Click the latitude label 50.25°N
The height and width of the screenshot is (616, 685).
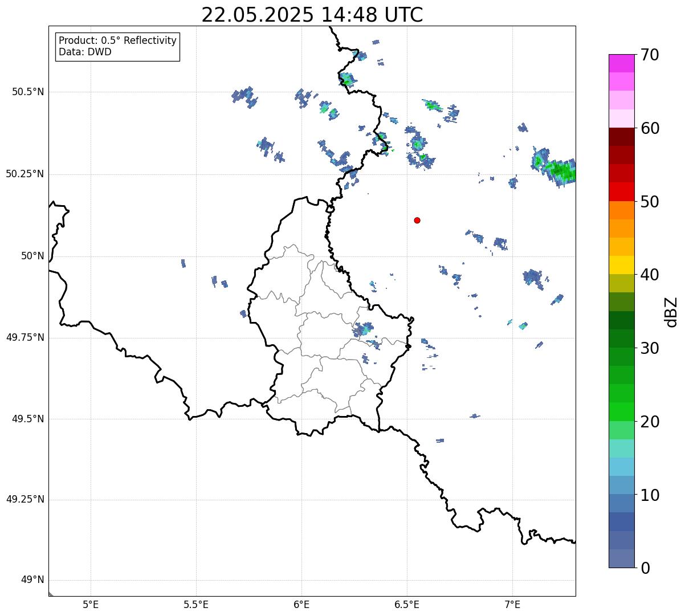(25, 174)
